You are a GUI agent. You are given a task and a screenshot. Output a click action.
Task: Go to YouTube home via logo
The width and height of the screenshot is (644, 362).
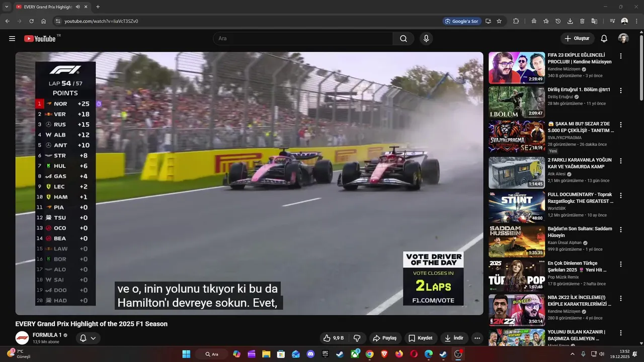click(x=40, y=39)
